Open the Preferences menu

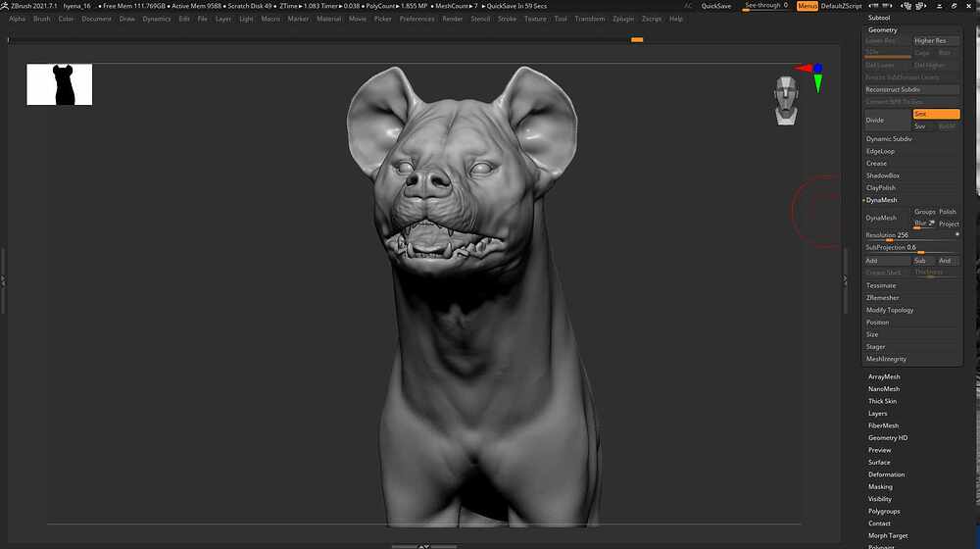coord(416,19)
